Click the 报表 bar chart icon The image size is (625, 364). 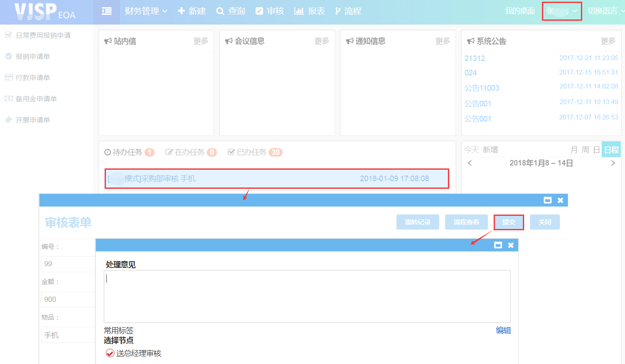point(299,11)
